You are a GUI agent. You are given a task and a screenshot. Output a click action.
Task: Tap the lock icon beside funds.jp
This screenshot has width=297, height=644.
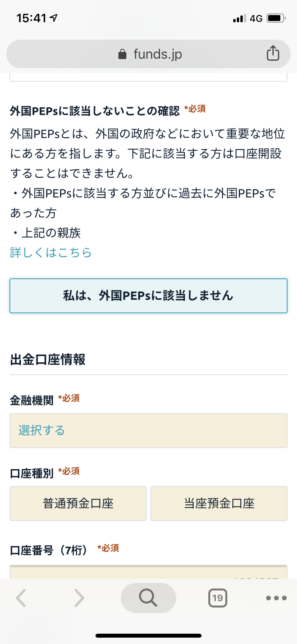coord(122,54)
